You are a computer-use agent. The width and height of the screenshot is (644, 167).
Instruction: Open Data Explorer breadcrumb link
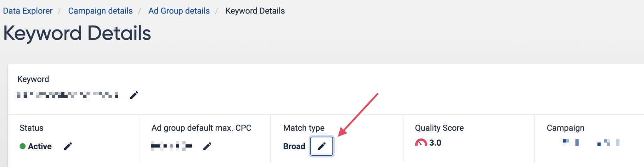coord(28,11)
